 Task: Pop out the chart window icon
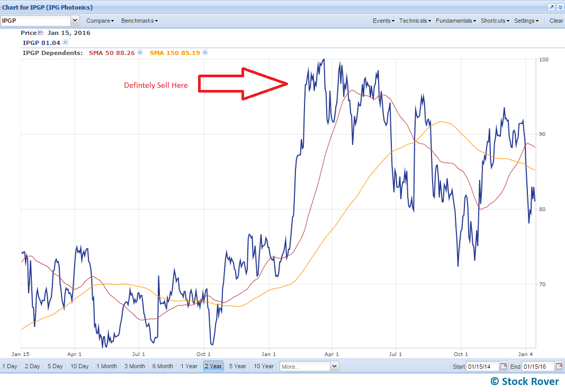pyautogui.click(x=552, y=7)
